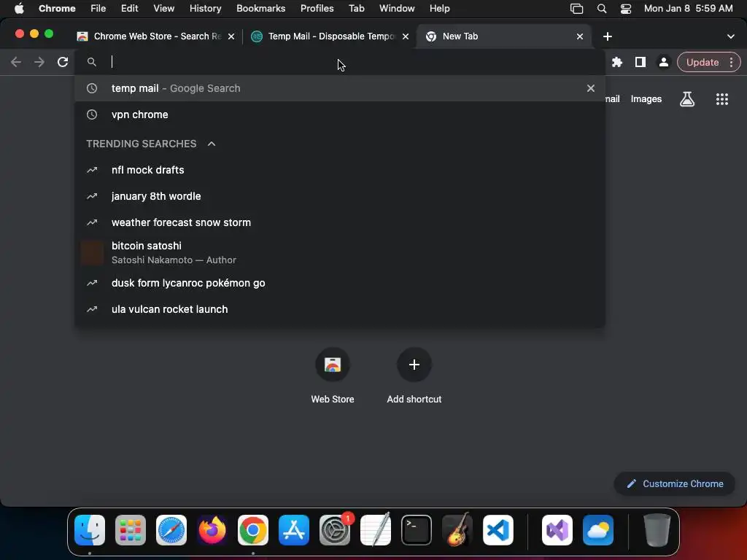Open menu bar clock and date
The image size is (747, 560).
click(x=689, y=9)
